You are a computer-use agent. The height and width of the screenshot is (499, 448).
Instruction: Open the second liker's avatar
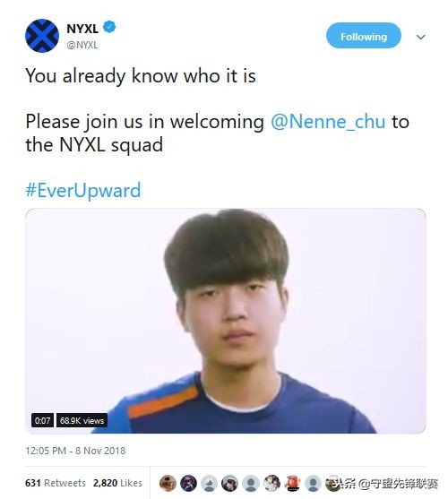click(x=188, y=483)
